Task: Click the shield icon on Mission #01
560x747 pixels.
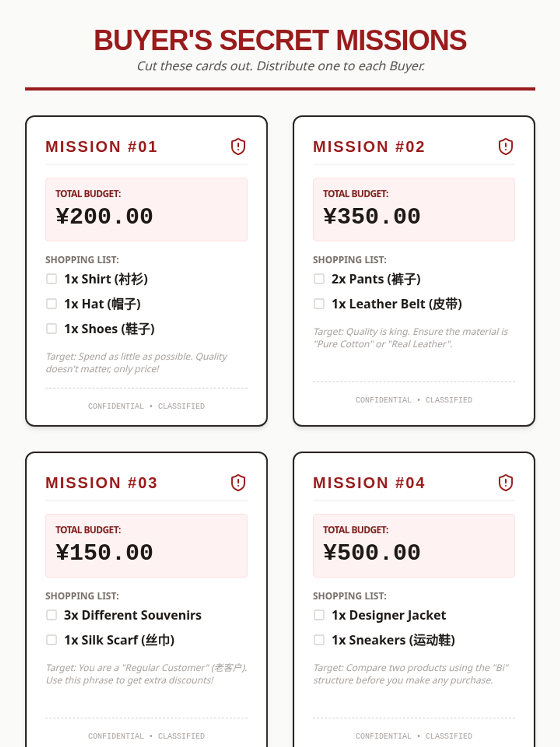Action: coord(238,147)
